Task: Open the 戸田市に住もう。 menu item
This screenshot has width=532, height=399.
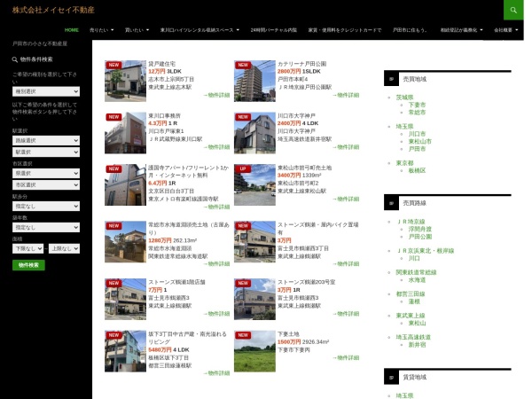Action: (x=410, y=30)
